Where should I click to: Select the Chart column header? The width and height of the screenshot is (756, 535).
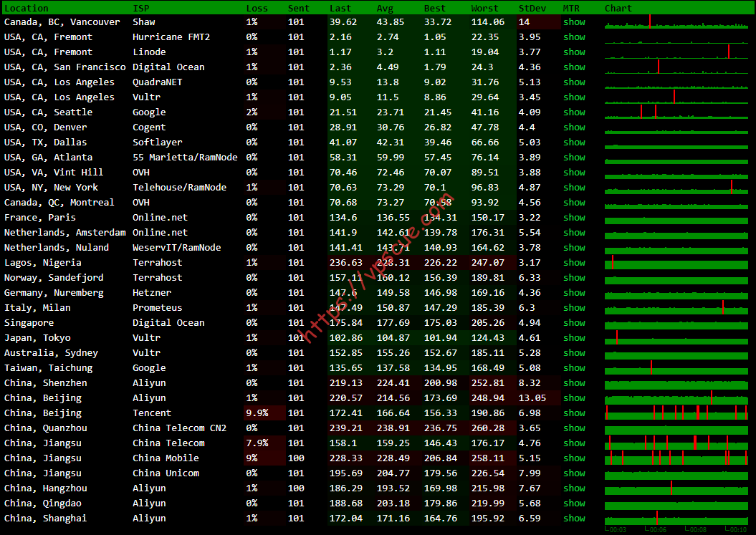618,8
